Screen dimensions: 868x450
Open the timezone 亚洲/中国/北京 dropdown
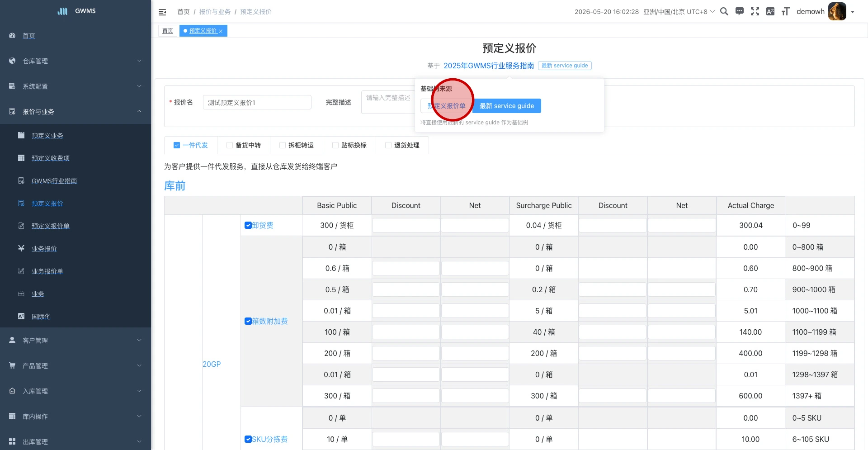click(679, 12)
